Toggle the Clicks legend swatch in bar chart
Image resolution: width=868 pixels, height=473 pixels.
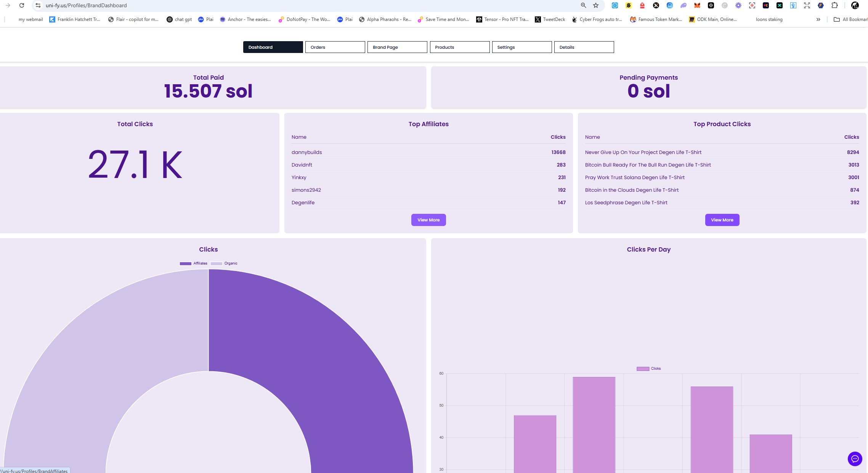(x=643, y=369)
